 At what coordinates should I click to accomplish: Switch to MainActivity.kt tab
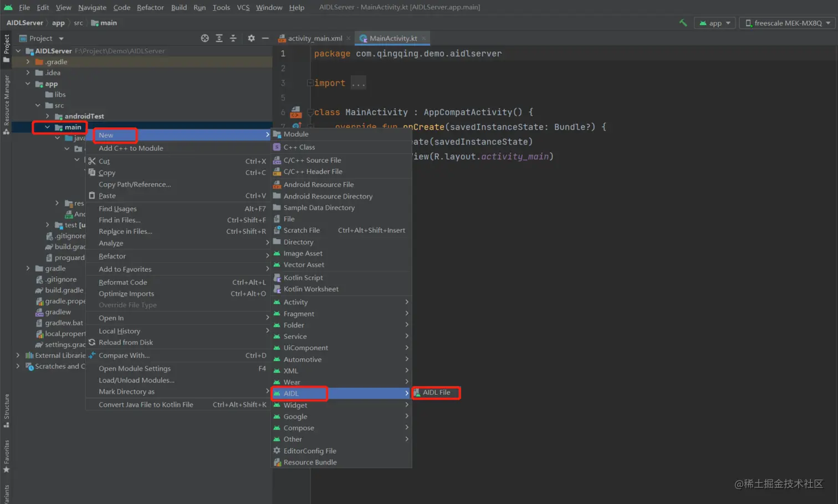pyautogui.click(x=393, y=38)
